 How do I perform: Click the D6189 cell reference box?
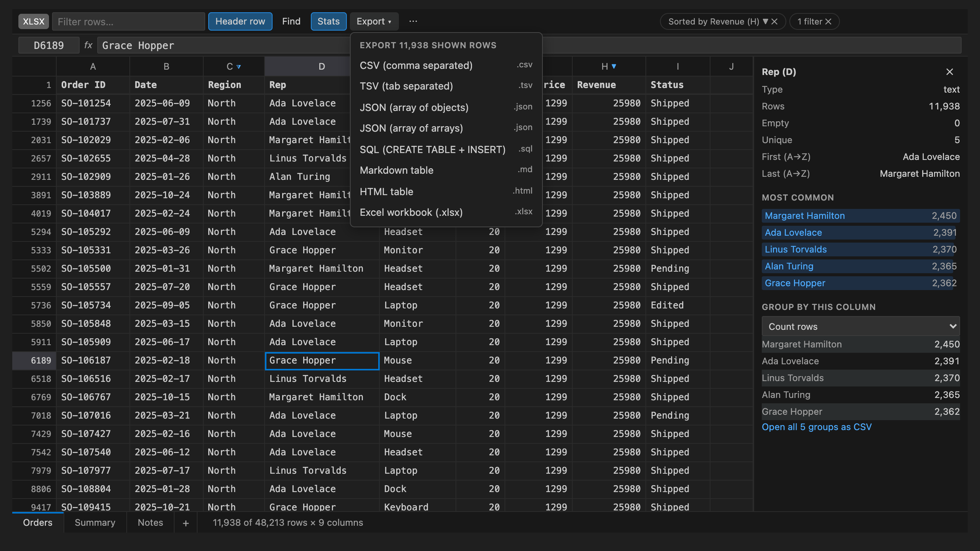point(49,46)
